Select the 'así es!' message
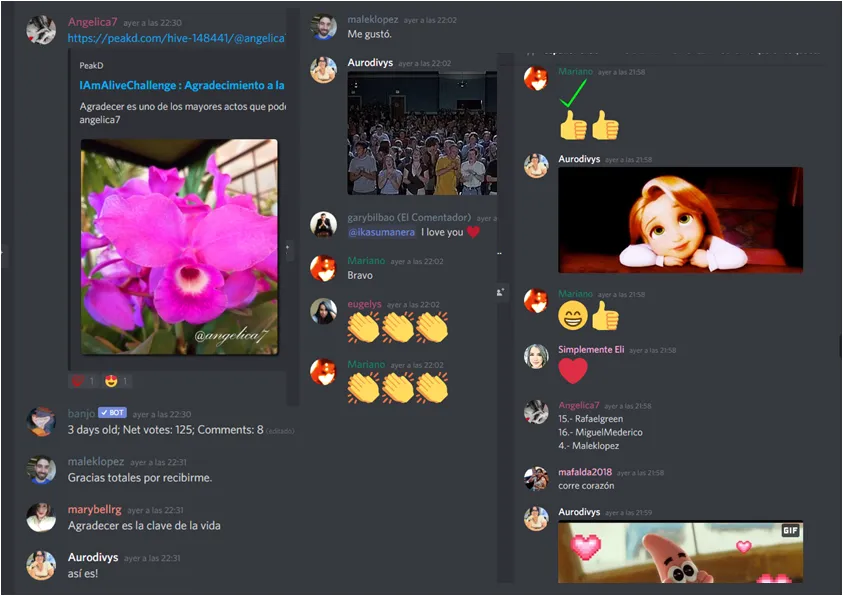 83,573
